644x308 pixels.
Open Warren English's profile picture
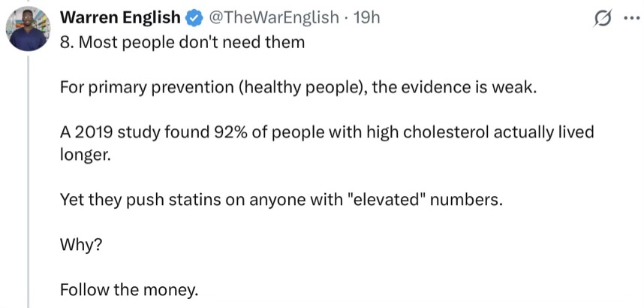(28, 29)
